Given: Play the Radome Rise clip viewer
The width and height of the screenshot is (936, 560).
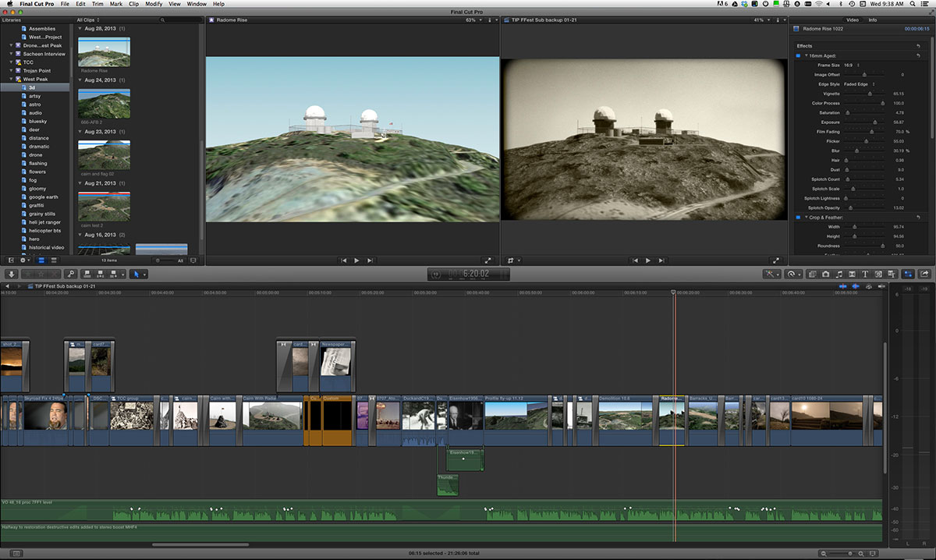Looking at the screenshot, I should [x=356, y=261].
